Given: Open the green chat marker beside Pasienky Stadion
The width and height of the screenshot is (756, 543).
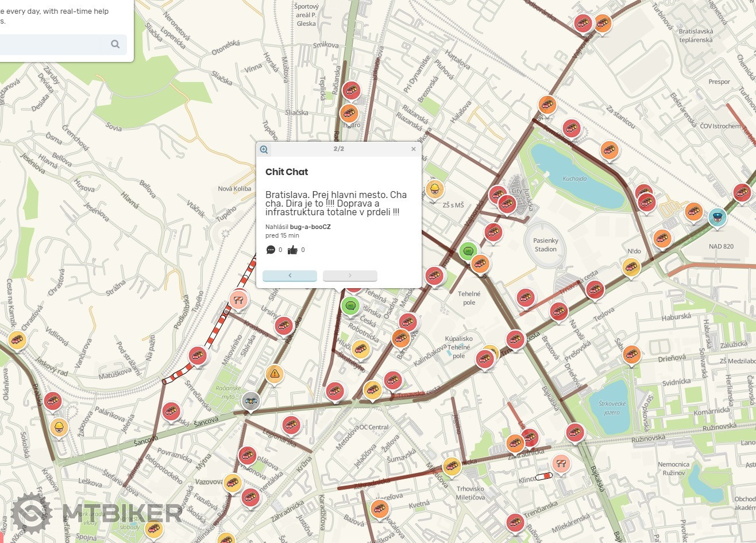Looking at the screenshot, I should tap(468, 251).
